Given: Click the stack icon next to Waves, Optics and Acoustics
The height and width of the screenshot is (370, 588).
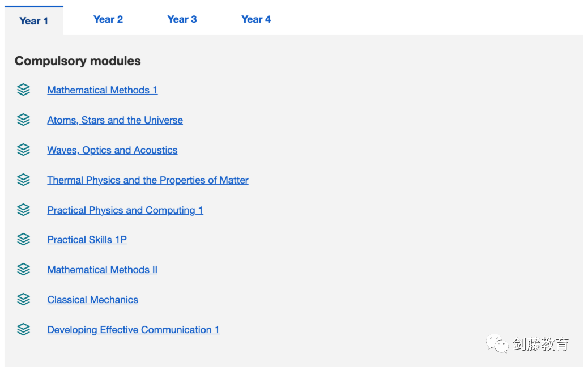Looking at the screenshot, I should [23, 150].
